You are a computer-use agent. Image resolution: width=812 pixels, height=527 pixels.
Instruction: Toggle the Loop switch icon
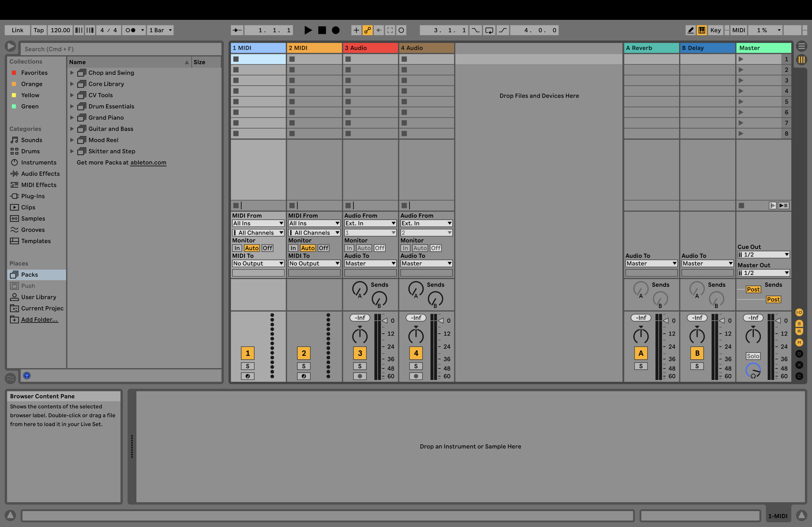[489, 30]
